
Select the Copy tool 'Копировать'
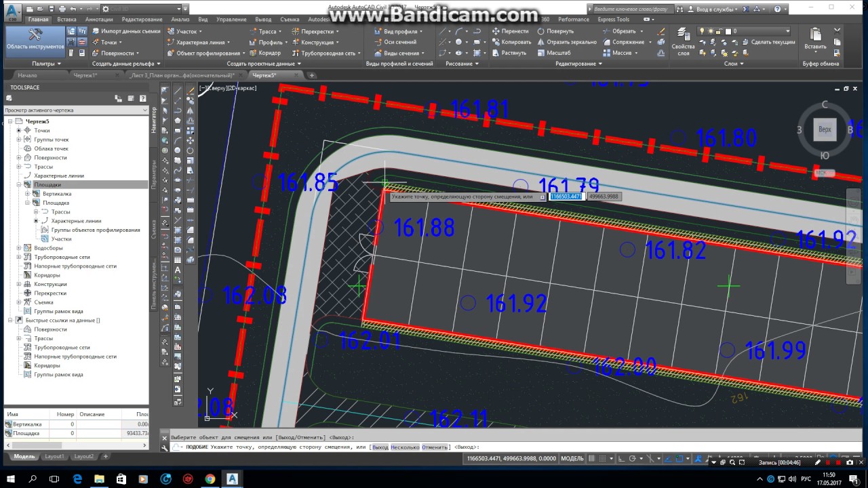512,42
